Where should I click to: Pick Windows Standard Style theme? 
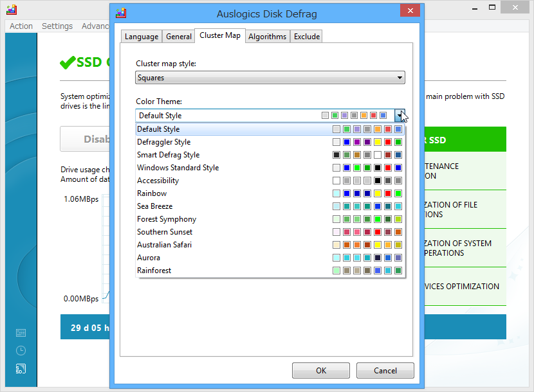(270, 168)
